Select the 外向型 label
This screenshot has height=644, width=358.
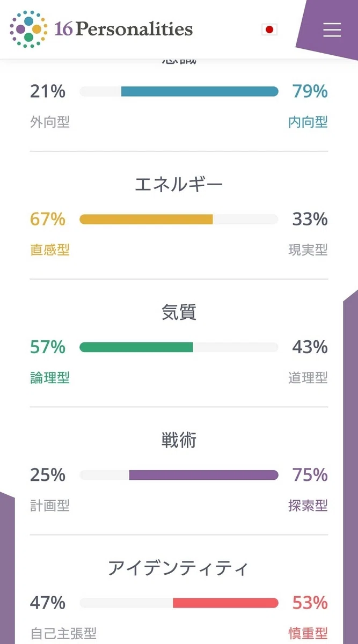click(50, 122)
